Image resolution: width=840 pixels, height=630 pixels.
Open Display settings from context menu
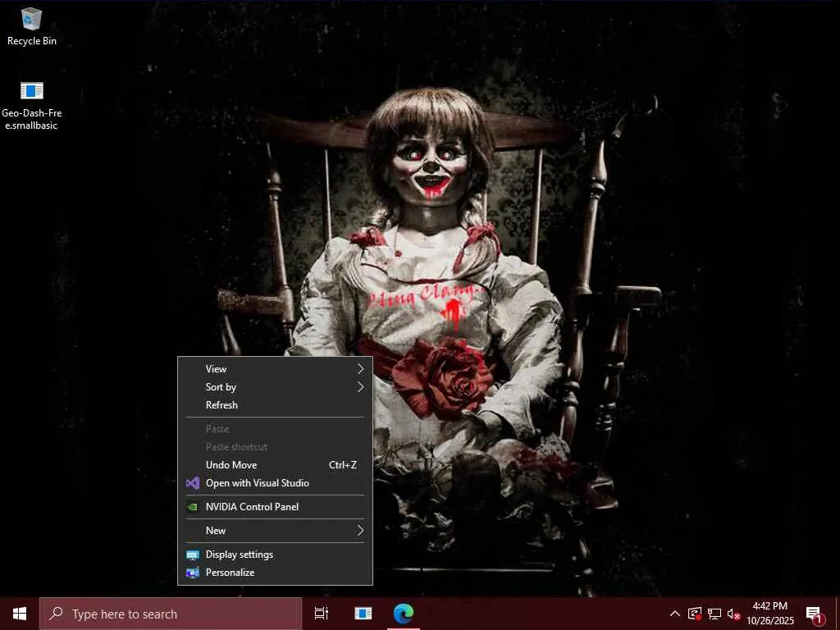(276, 555)
